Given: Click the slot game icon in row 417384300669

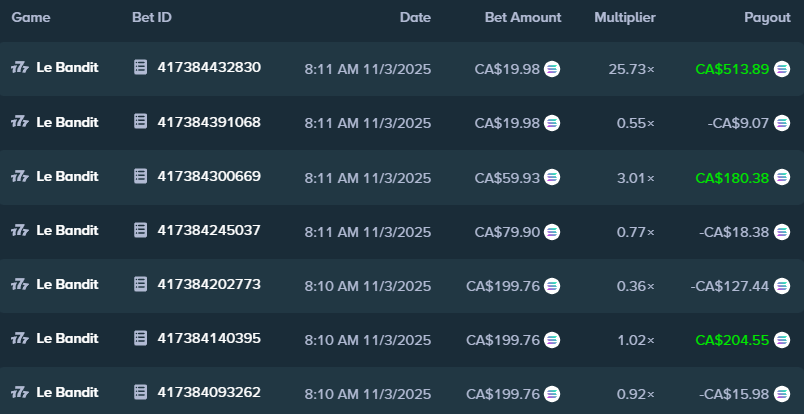Looking at the screenshot, I should point(20,176).
